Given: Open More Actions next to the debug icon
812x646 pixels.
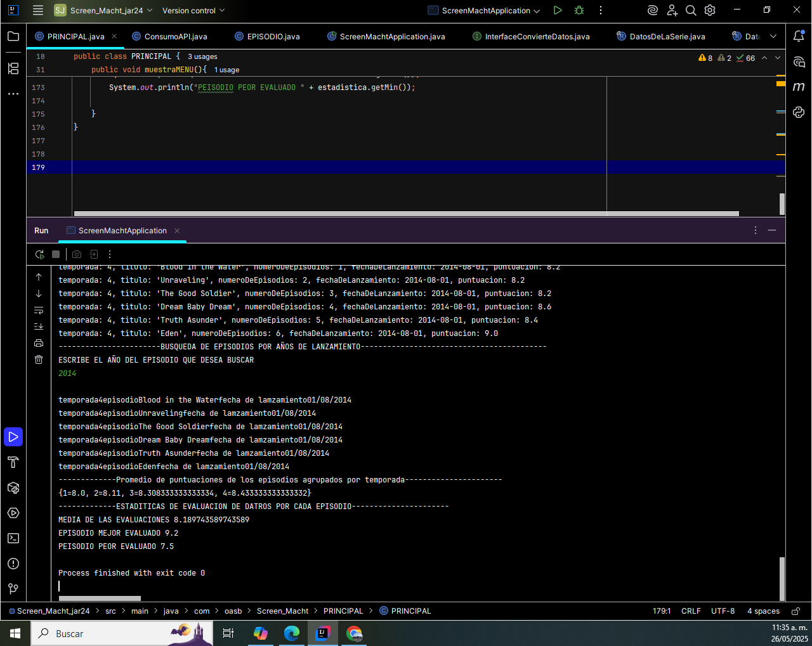Looking at the screenshot, I should coord(601,10).
